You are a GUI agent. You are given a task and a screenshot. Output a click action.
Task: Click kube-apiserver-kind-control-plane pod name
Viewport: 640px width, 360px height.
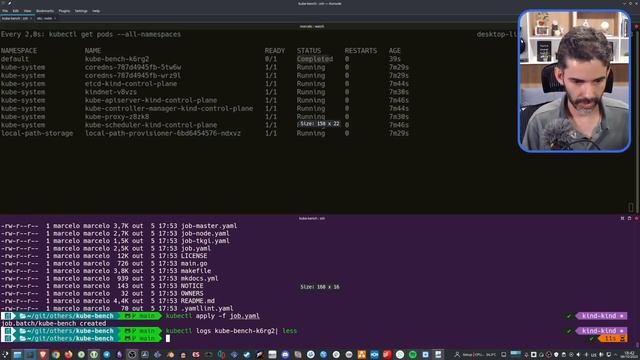coord(151,100)
